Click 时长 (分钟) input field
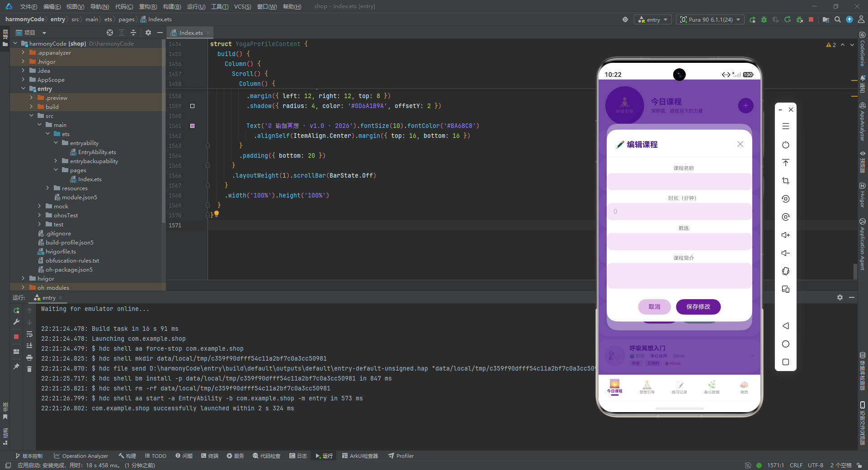 pyautogui.click(x=679, y=211)
